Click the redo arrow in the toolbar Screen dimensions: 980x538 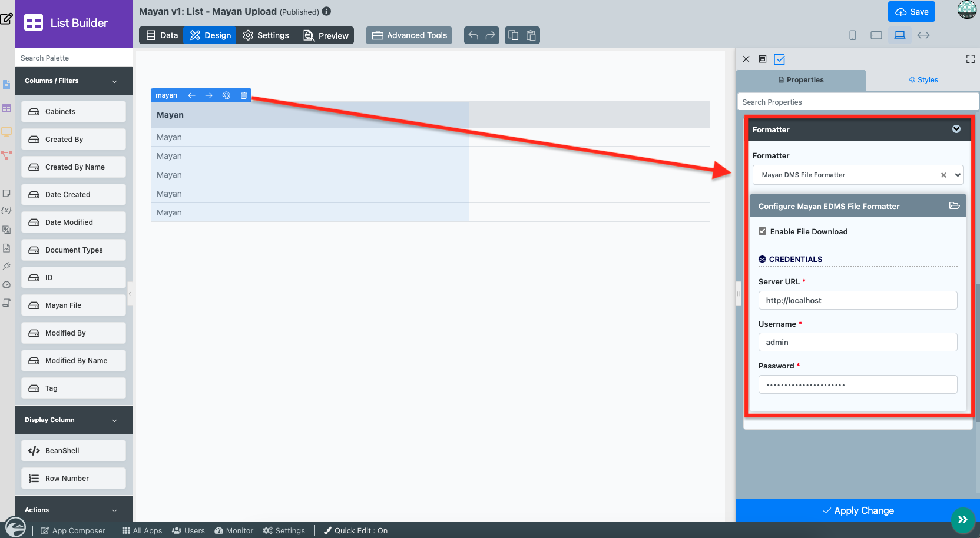click(491, 35)
